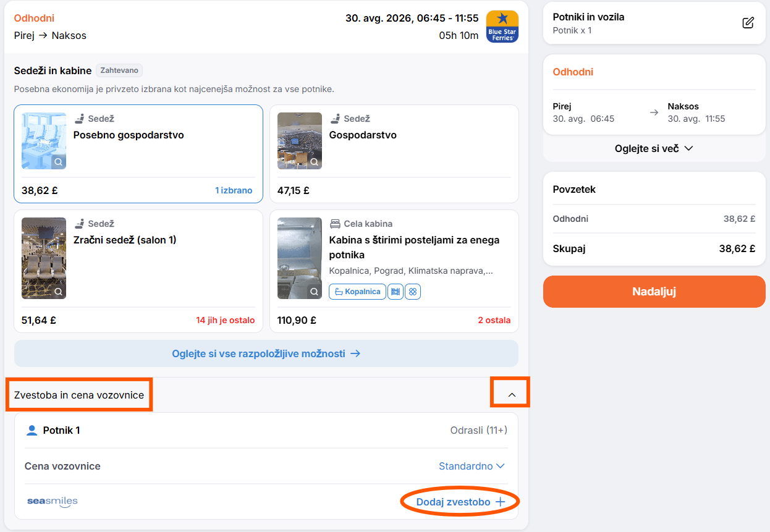This screenshot has width=770, height=532.
Task: Open Oglejte si vse razpoložljive možnosti
Action: tap(266, 353)
